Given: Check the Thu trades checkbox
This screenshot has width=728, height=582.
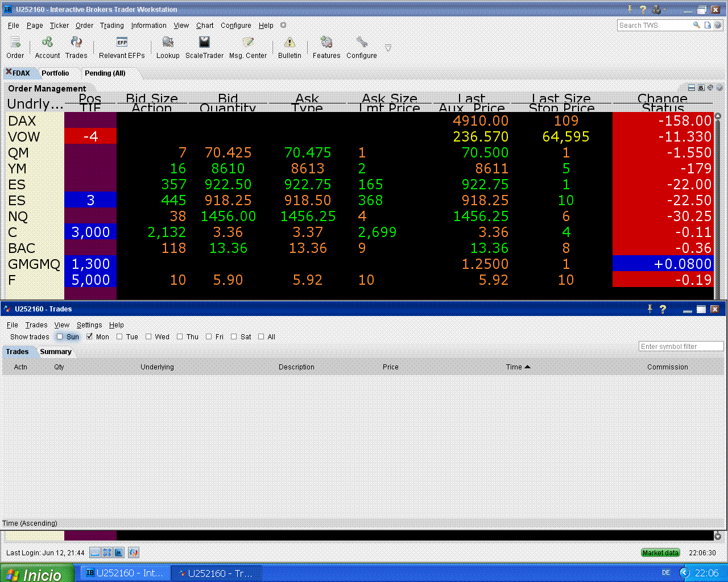Looking at the screenshot, I should 180,336.
